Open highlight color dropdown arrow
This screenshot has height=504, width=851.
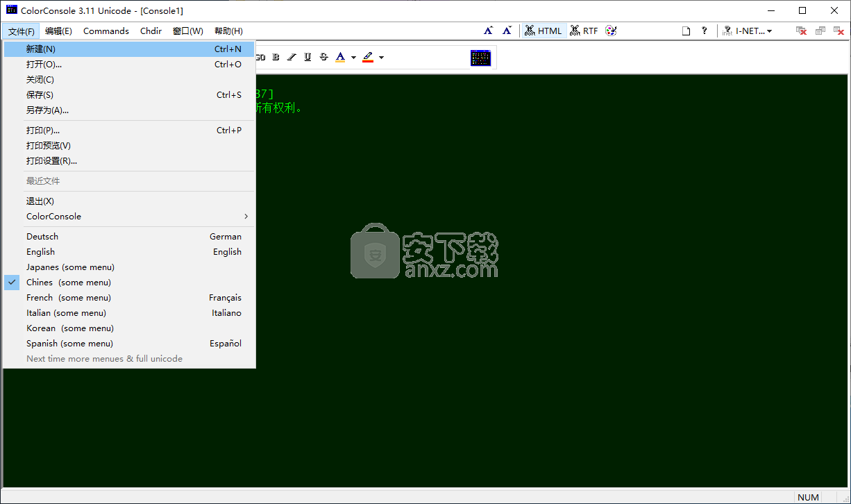pyautogui.click(x=381, y=58)
